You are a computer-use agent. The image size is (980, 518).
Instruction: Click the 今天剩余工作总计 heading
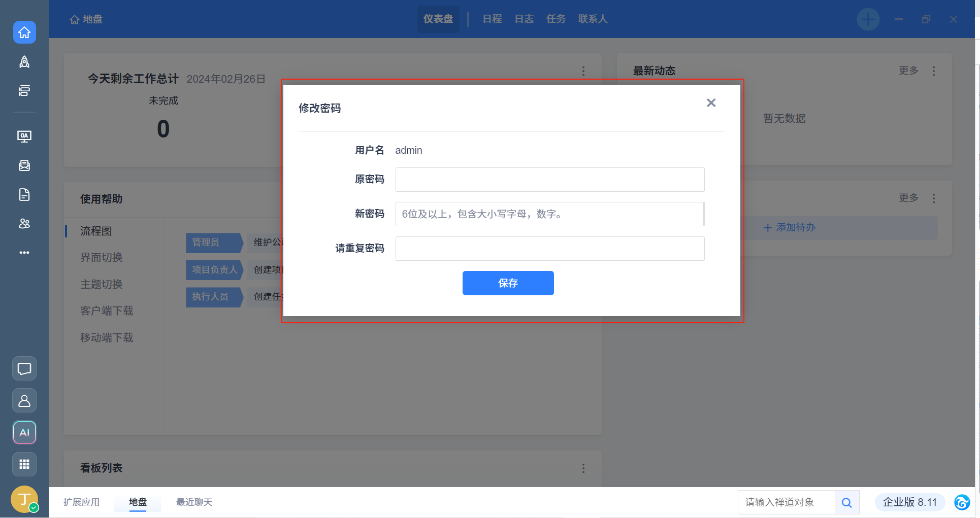[x=133, y=79]
